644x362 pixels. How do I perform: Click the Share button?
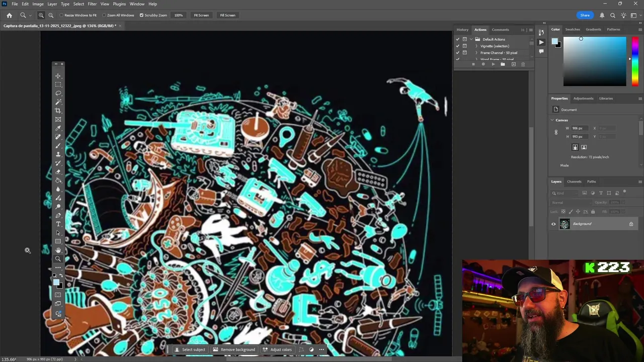click(x=585, y=15)
